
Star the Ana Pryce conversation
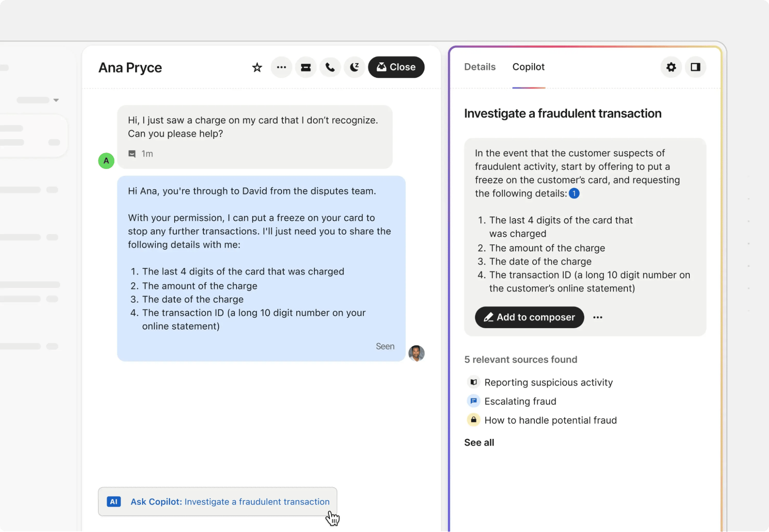[257, 67]
